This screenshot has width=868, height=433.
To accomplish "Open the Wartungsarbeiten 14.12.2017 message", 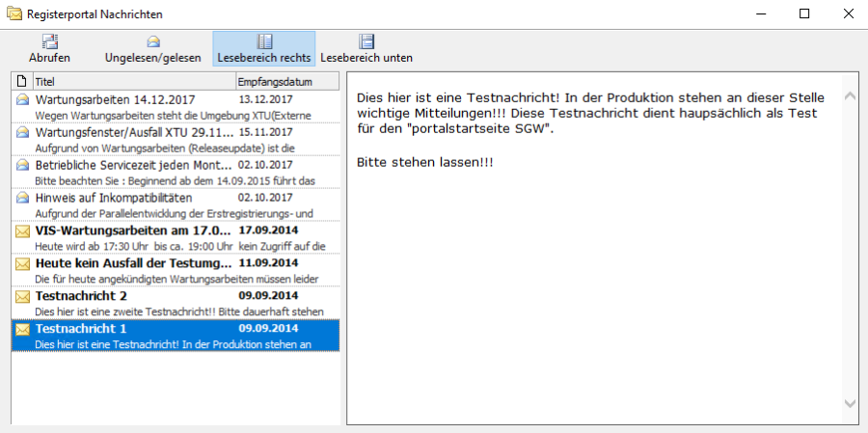I will pyautogui.click(x=116, y=99).
